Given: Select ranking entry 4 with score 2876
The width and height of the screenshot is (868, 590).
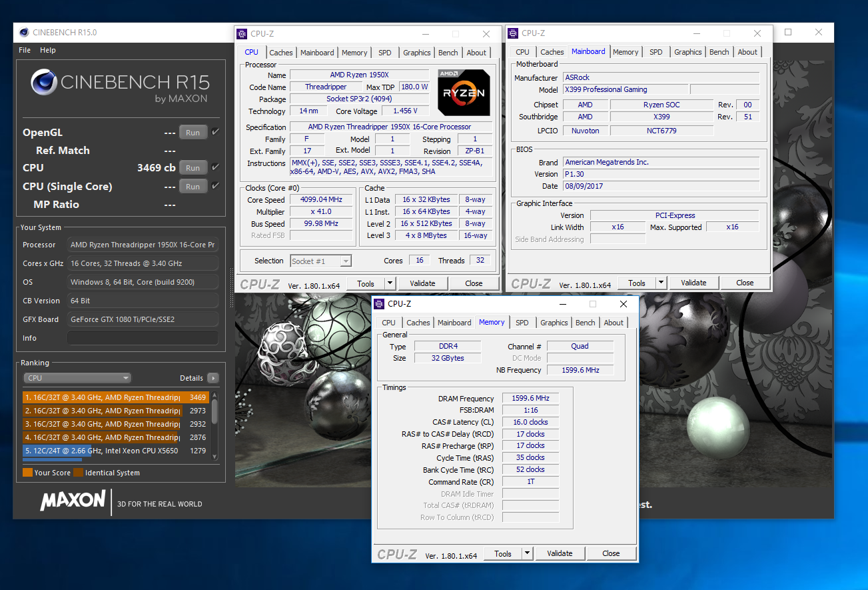Looking at the screenshot, I should (116, 437).
